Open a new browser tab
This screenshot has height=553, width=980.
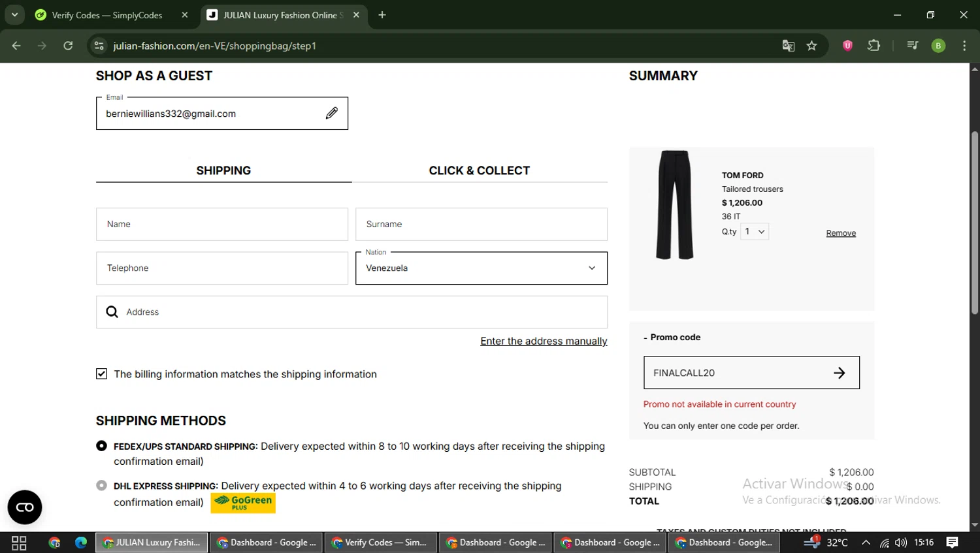(382, 15)
